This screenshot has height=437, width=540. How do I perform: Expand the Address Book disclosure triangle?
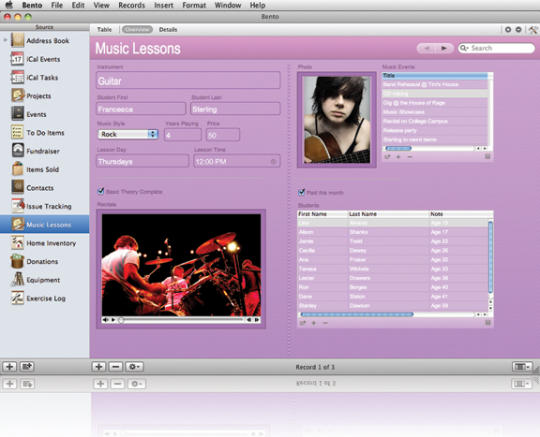[x=5, y=40]
